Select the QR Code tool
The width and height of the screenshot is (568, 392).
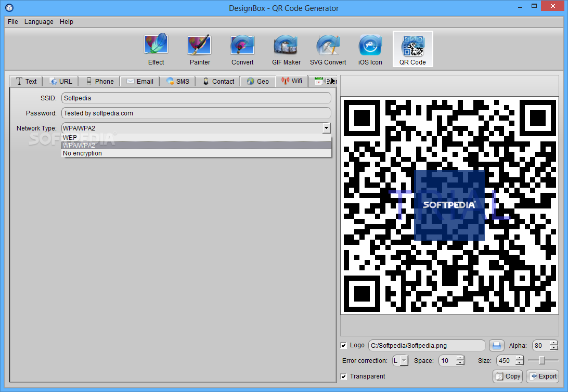[412, 49]
